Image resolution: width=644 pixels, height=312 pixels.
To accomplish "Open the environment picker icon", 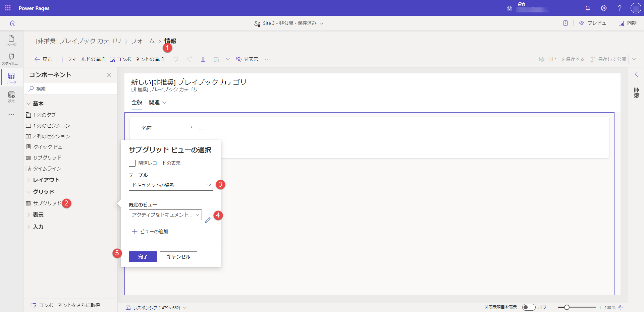I will (x=509, y=8).
